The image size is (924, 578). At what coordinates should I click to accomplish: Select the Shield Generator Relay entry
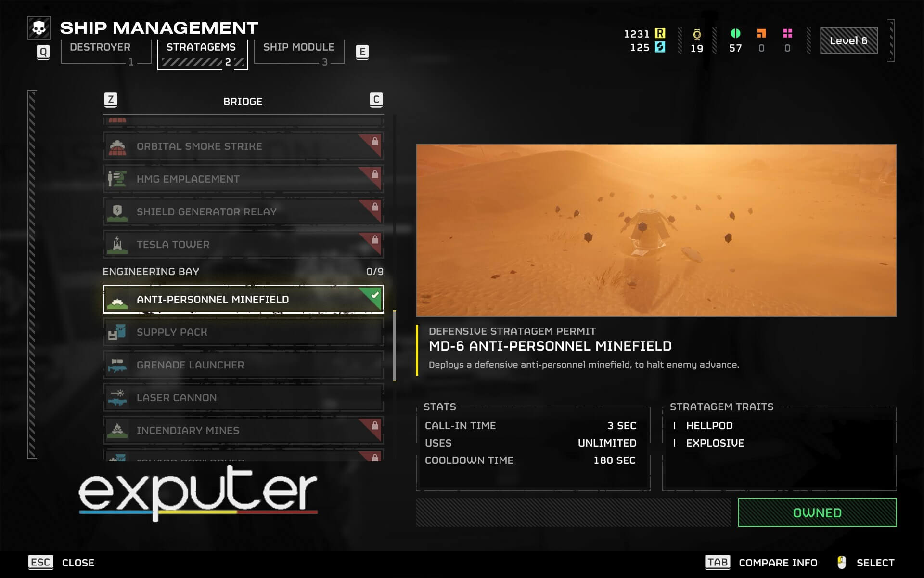[x=243, y=212]
